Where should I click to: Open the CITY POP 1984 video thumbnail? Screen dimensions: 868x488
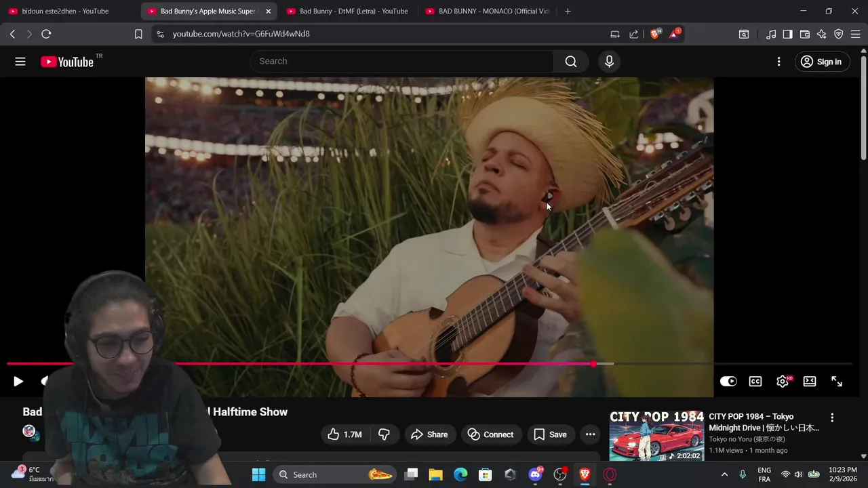point(656,435)
